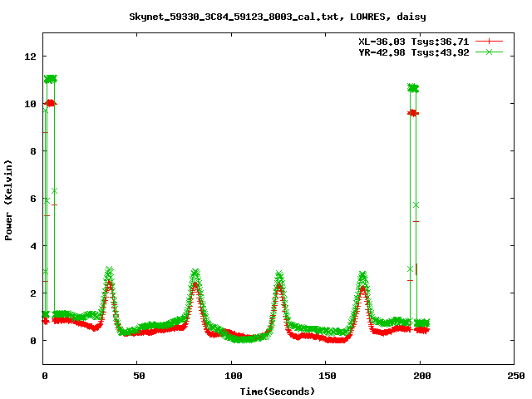Click the y-axis tick label 10
The height and width of the screenshot is (399, 532).
(x=30, y=104)
